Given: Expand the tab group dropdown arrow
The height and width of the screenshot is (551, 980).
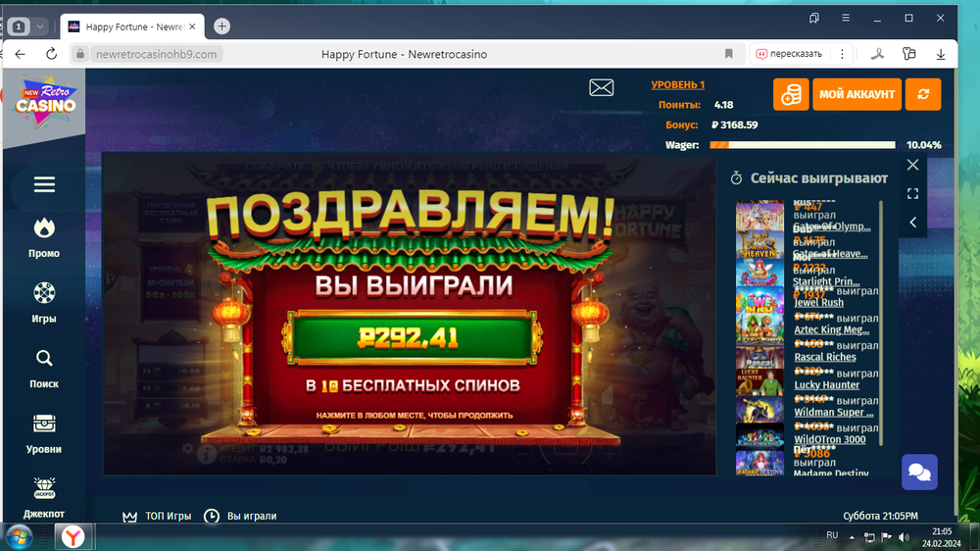Looking at the screenshot, I should point(40,26).
